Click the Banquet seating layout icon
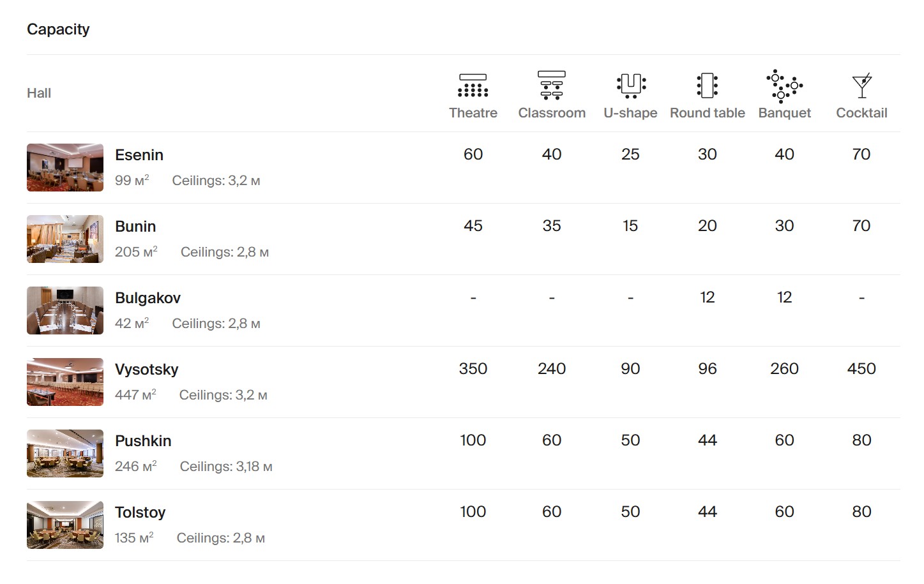This screenshot has width=924, height=584. click(784, 86)
